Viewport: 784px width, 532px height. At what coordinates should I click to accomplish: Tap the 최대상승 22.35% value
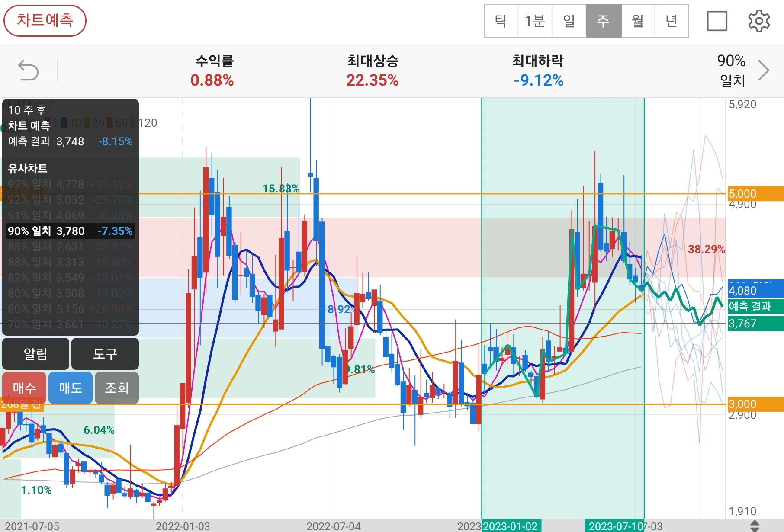click(373, 80)
